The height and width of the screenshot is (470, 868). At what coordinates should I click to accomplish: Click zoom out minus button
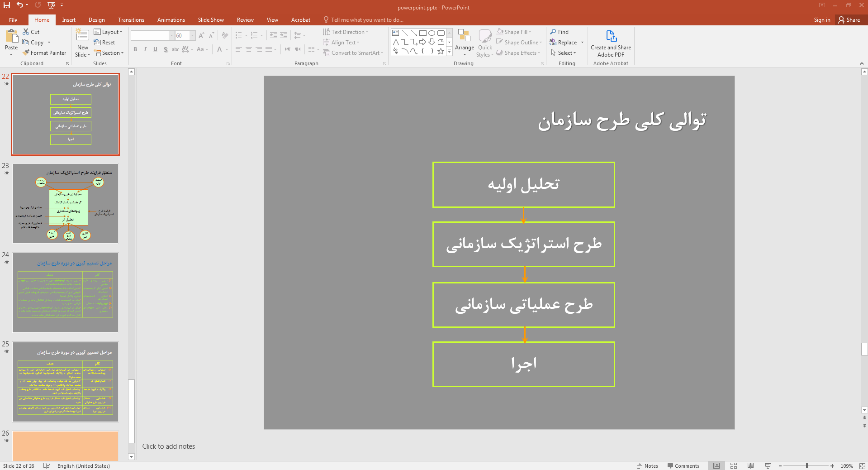point(780,465)
